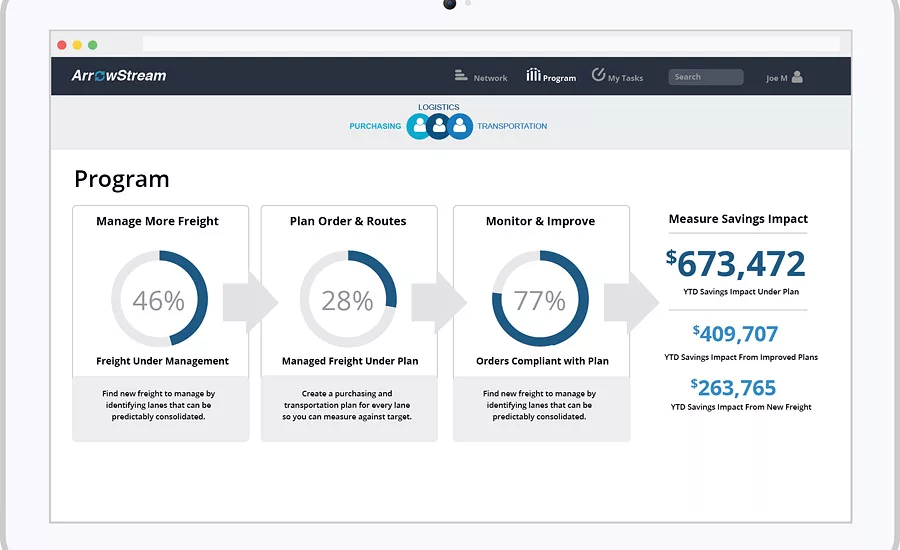Screen dimensions: 900x550
Task: Open the Manage More Freight card
Action: [161, 323]
